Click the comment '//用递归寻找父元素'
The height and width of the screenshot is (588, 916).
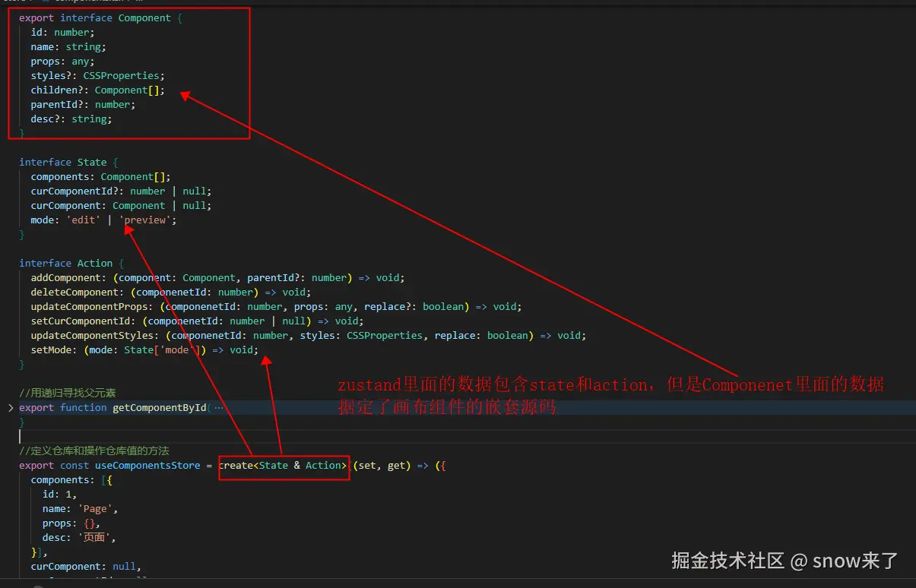68,394
